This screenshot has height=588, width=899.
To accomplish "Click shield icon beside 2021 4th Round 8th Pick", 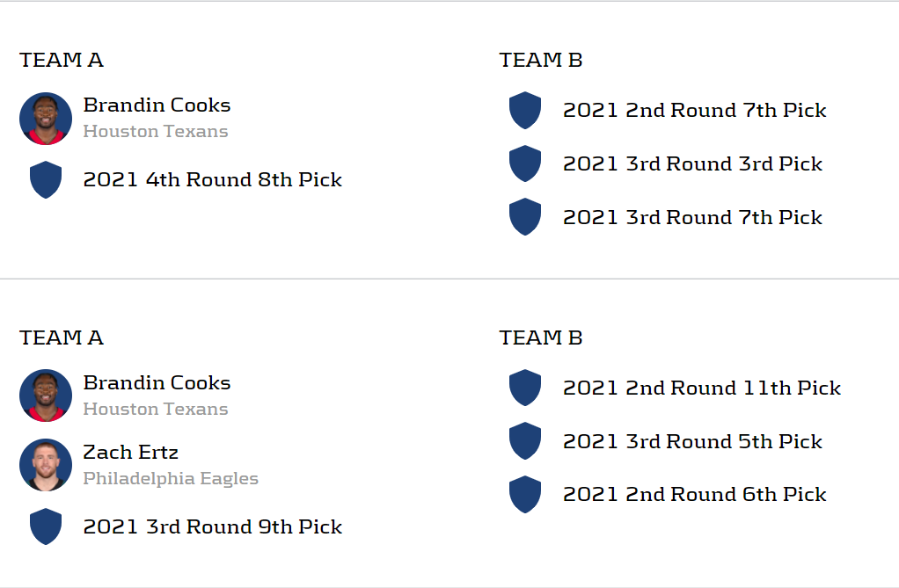I will (46, 179).
